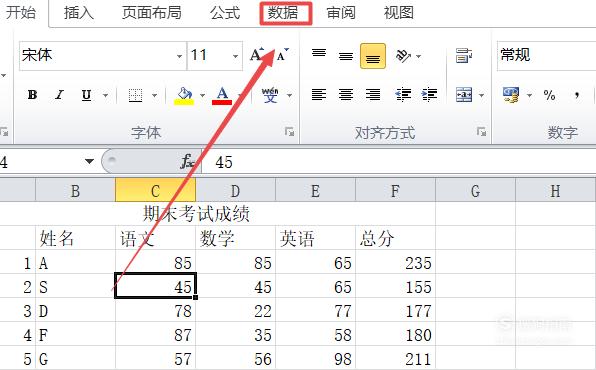596x370 pixels.
Task: Apply yellow fill color bucket
Action: [x=184, y=95]
